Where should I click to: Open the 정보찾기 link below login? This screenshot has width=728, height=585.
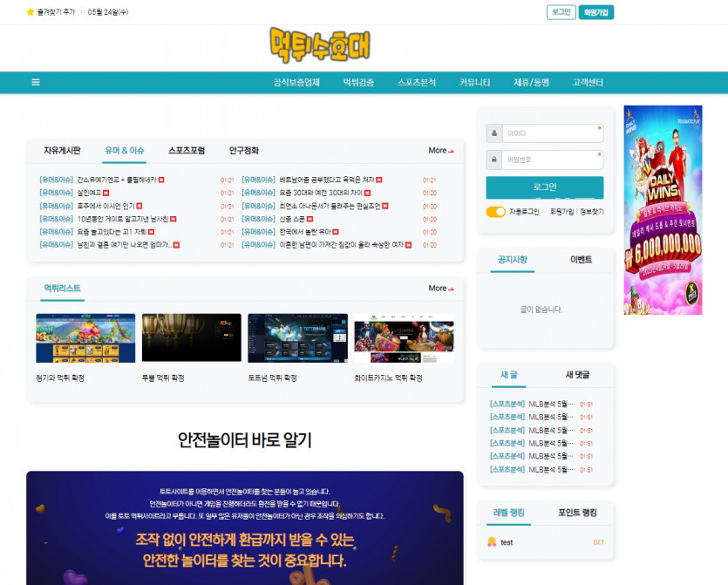pos(592,212)
